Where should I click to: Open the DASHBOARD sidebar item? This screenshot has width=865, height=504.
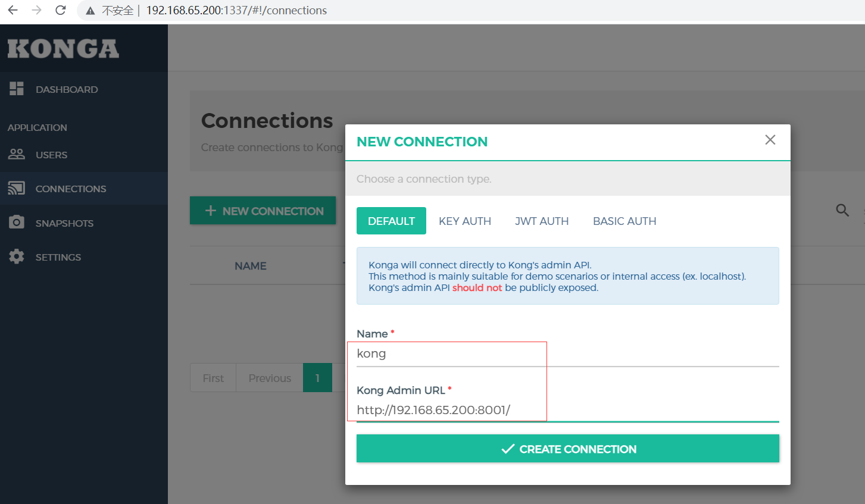(x=84, y=89)
